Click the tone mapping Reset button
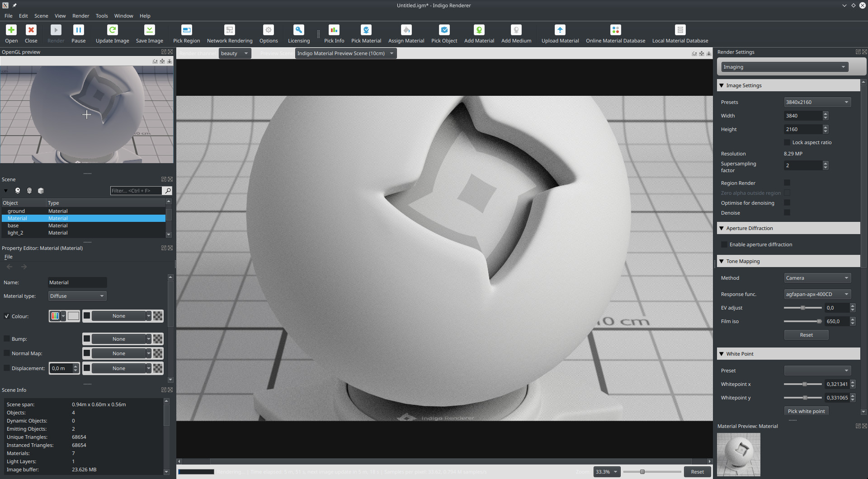 [x=806, y=335]
